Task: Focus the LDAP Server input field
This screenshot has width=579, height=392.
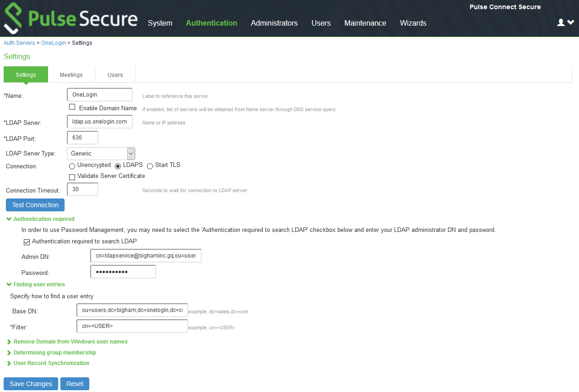Action: [x=100, y=122]
